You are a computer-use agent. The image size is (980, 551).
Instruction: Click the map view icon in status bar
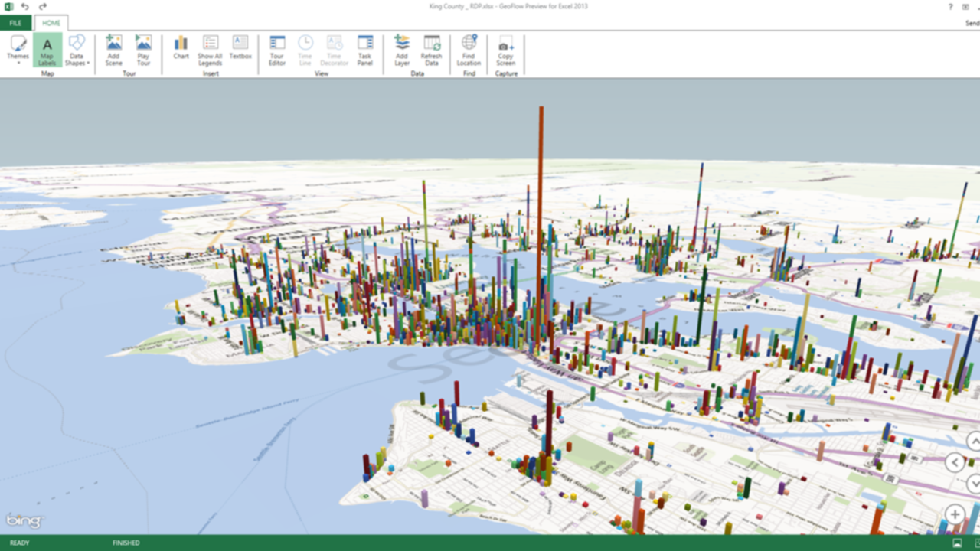[x=957, y=543]
